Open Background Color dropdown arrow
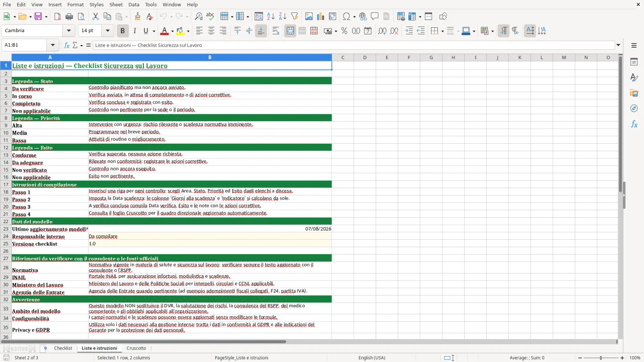Image resolution: width=644 pixels, height=362 pixels. point(188,31)
